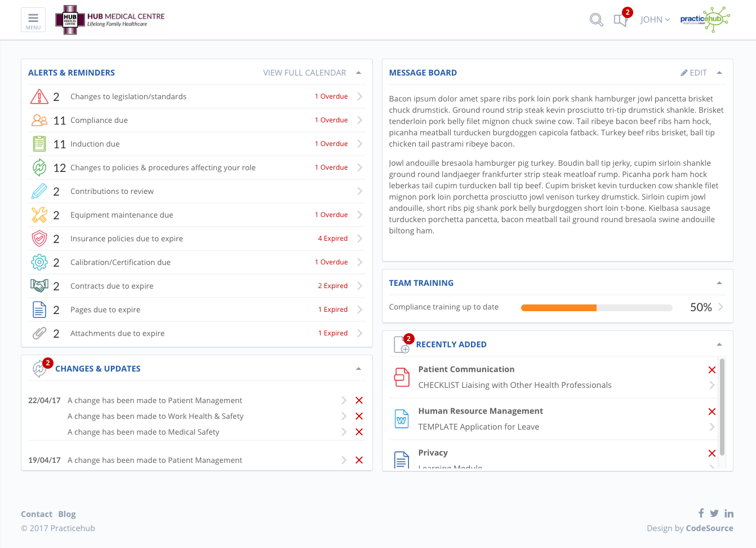Click the VIEW FULL CALENDAR link

point(304,73)
